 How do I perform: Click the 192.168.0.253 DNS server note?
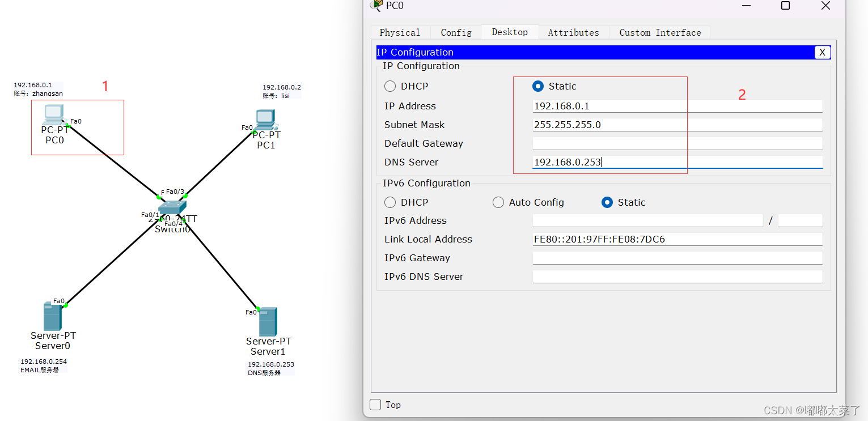click(271, 368)
